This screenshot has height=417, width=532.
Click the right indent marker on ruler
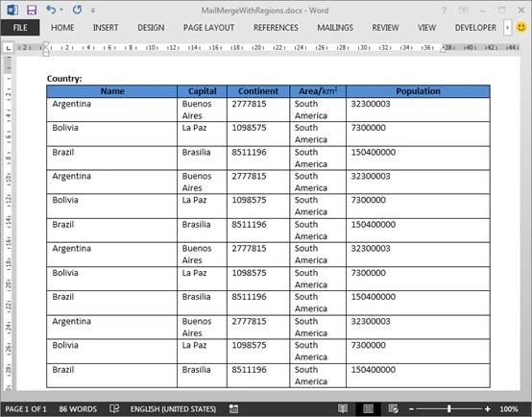coord(443,50)
